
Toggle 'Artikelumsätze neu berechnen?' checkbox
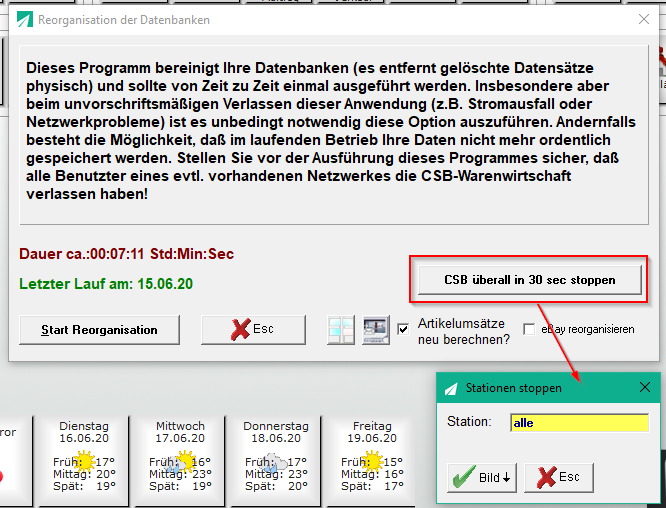tap(403, 329)
